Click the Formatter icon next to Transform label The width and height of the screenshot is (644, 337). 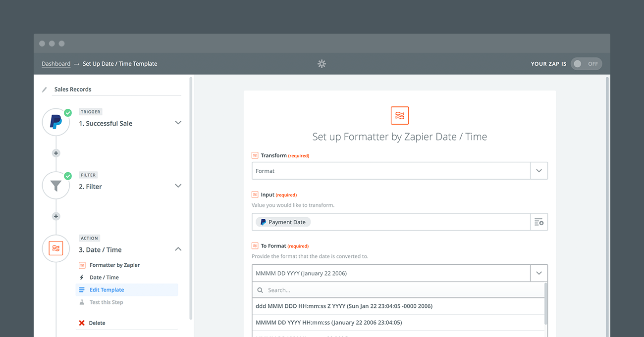click(255, 155)
